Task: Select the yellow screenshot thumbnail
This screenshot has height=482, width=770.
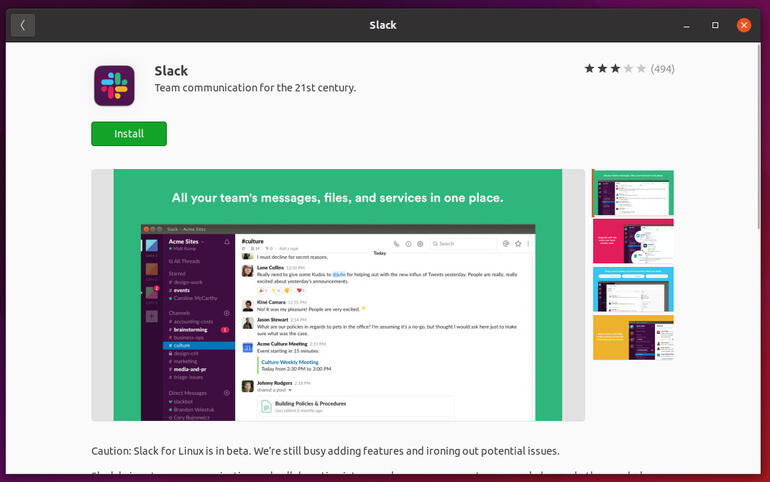Action: pos(633,338)
